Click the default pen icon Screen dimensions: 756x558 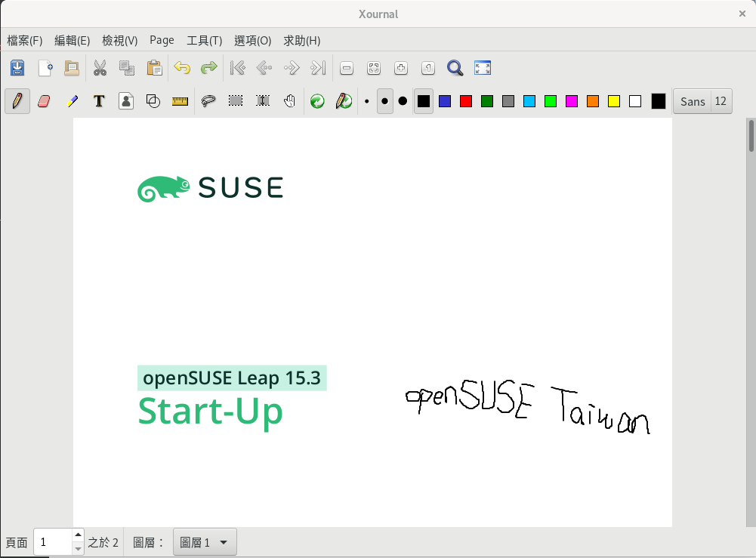coord(344,101)
